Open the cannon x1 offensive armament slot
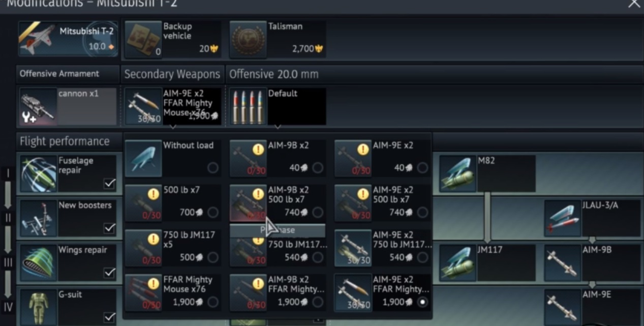The height and width of the screenshot is (326, 644). pyautogui.click(x=68, y=106)
